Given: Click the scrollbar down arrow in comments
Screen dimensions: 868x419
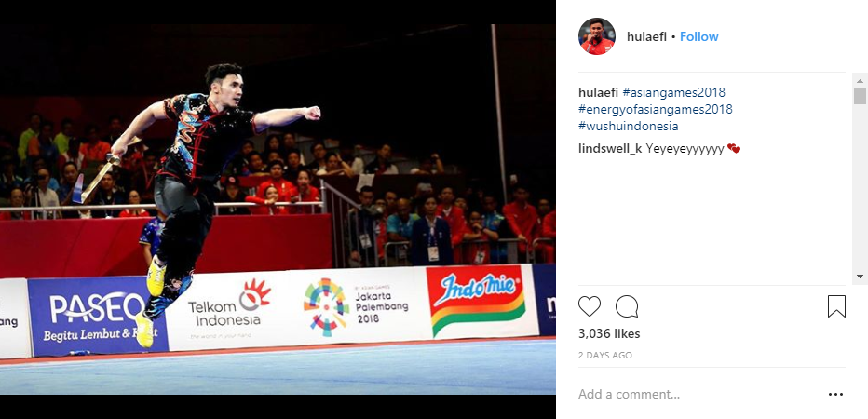Looking at the screenshot, I should [x=859, y=276].
